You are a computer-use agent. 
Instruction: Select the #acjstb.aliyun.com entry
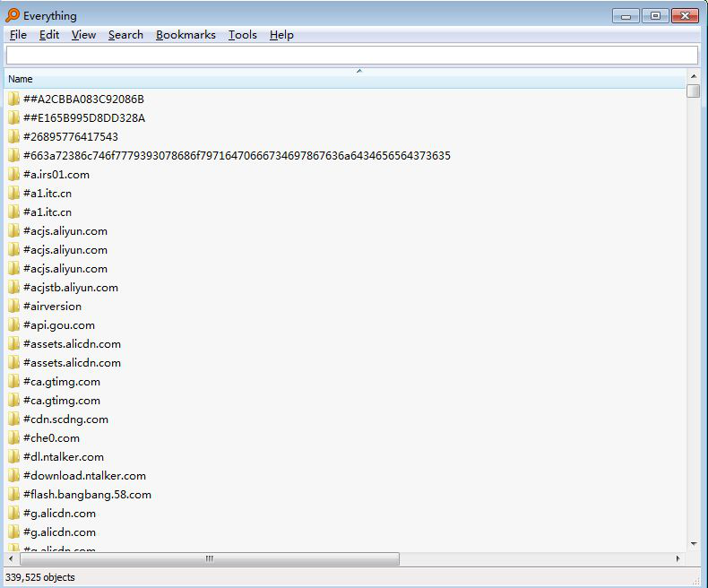point(71,287)
